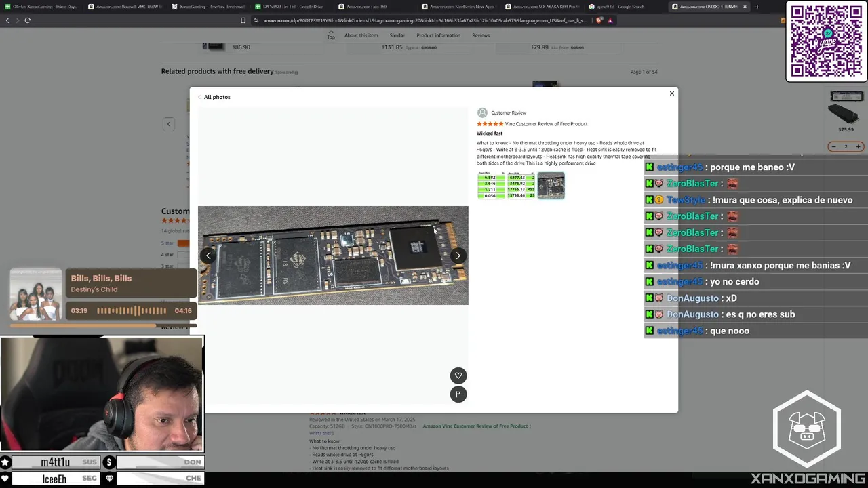
Task: Click the amazon.com URL in address bar
Action: tap(424, 20)
